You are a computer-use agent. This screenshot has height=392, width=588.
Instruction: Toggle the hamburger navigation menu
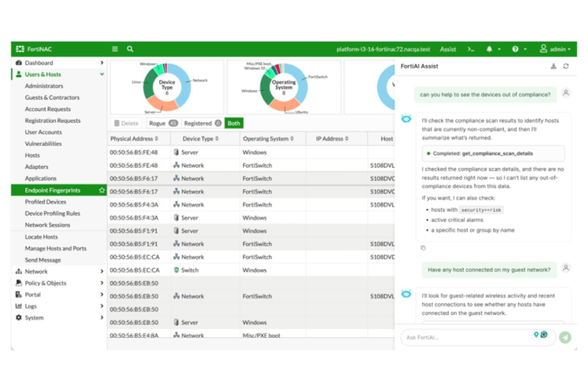[115, 49]
